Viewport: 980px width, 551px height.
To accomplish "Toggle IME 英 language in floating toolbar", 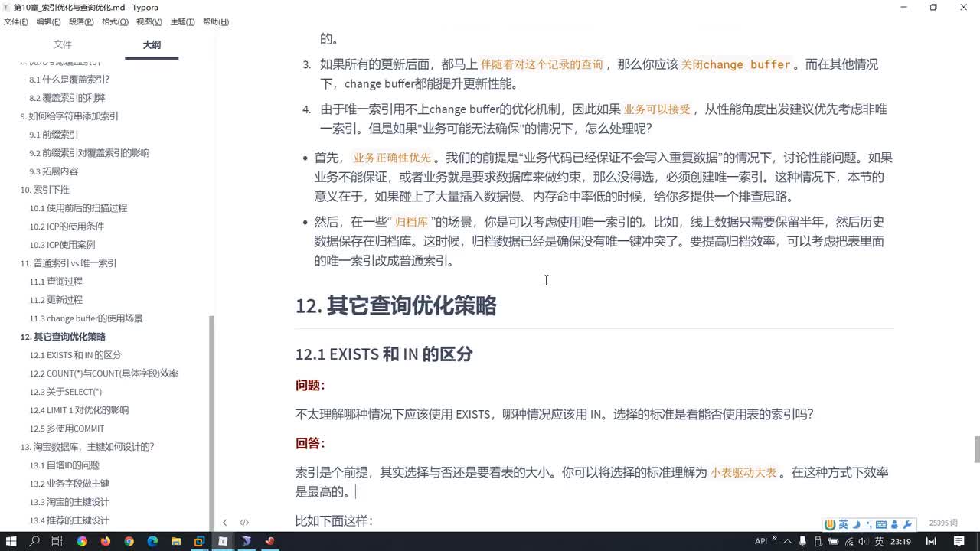I will point(843,524).
